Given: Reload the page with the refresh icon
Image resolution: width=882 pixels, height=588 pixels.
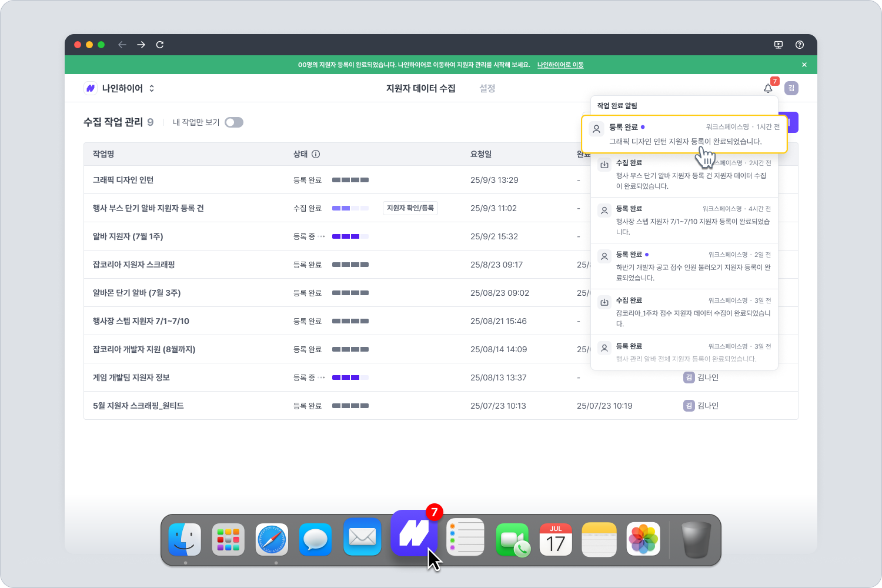Looking at the screenshot, I should pyautogui.click(x=160, y=45).
